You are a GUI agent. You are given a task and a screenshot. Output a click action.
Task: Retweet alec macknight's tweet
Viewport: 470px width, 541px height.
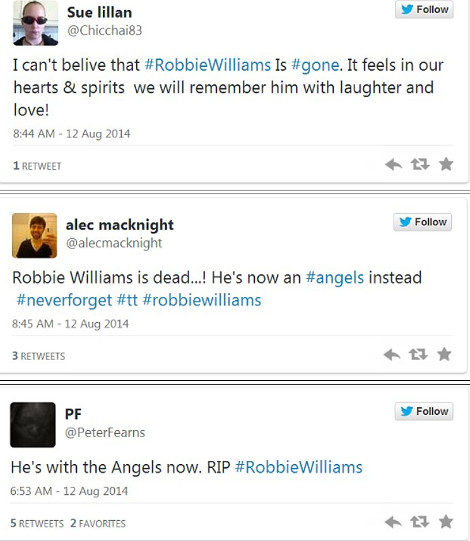418,354
